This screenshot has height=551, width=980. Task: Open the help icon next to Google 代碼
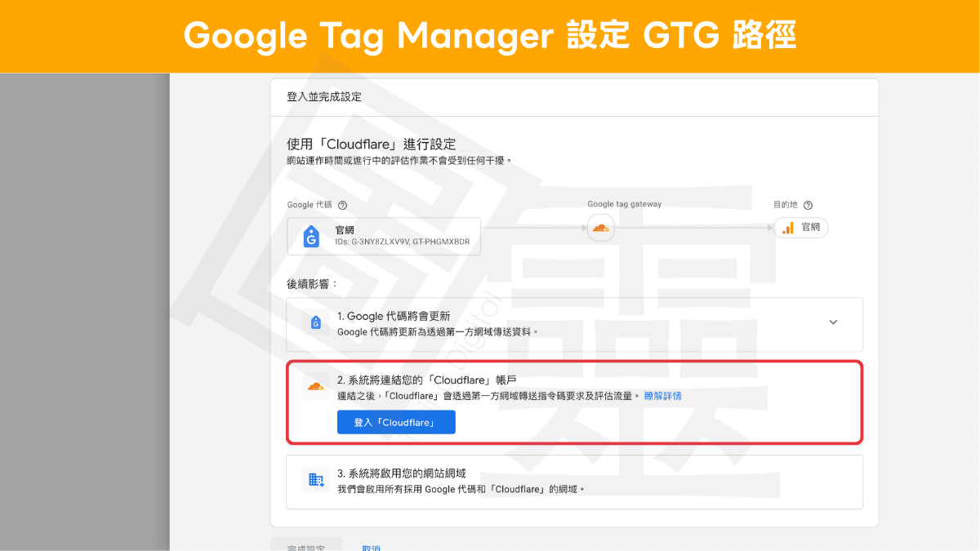(342, 205)
